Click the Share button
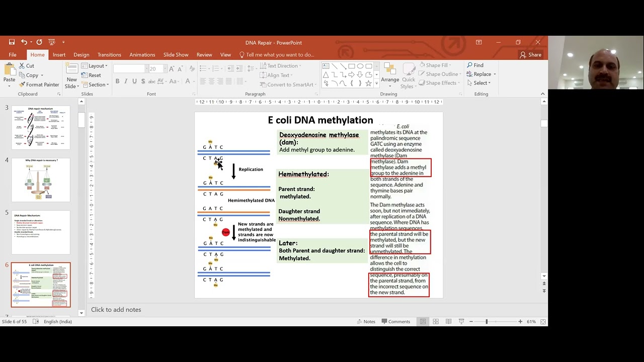The height and width of the screenshot is (362, 644). coord(531,55)
